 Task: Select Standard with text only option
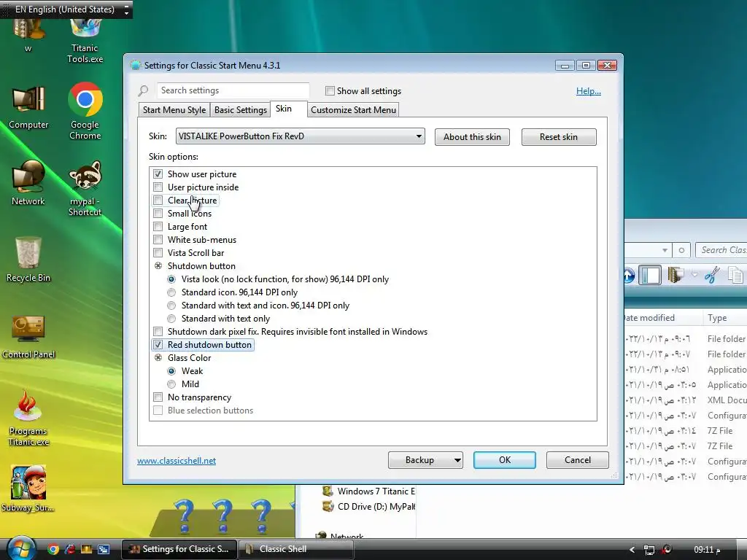171,319
